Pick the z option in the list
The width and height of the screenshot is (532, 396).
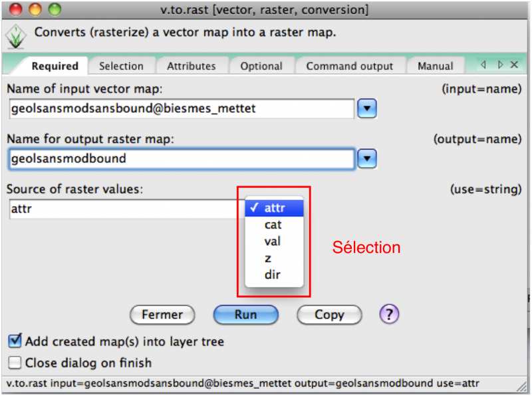[x=268, y=258]
